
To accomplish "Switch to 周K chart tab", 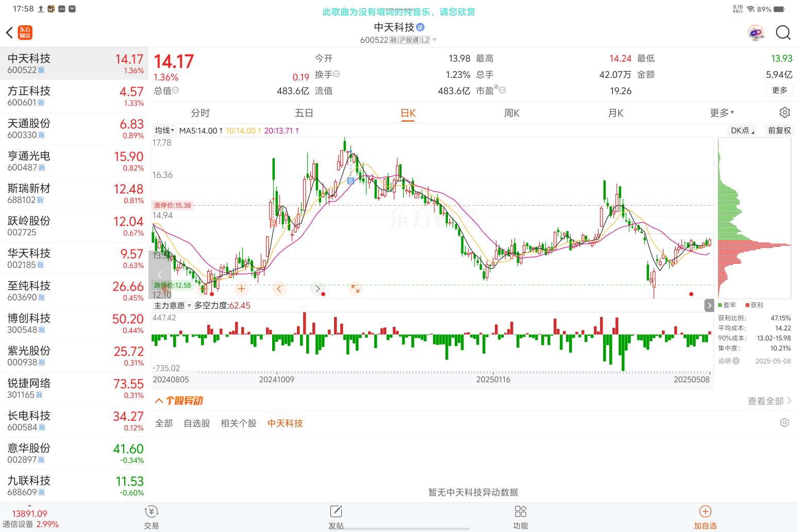I will pos(512,113).
